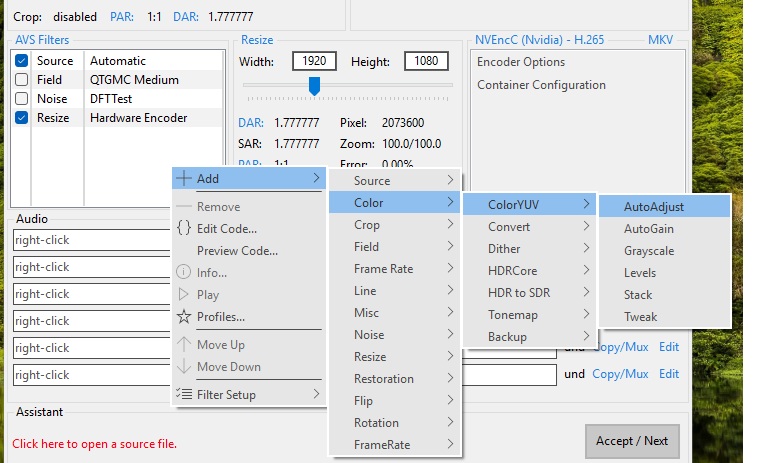
Task: Open the Restoration submenu
Action: point(395,379)
